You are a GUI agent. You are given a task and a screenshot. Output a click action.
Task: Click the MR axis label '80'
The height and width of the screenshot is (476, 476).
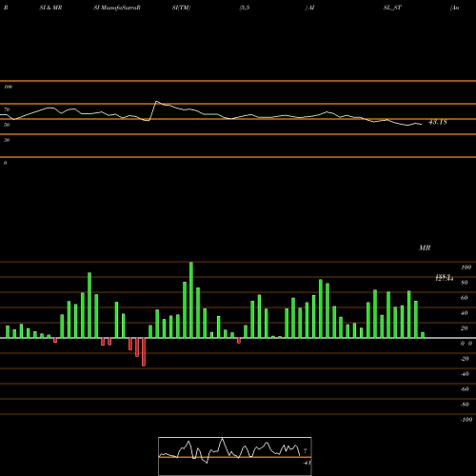coord(464,283)
